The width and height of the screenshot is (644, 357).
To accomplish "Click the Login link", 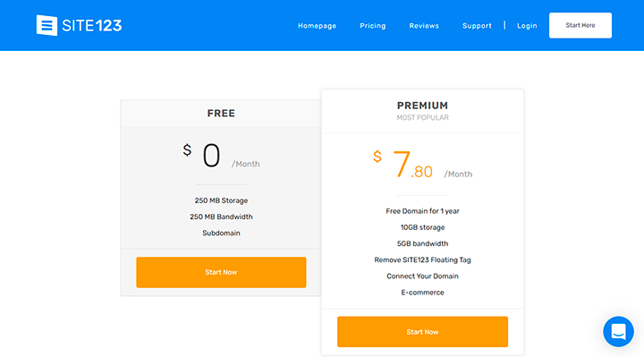I will click(x=527, y=25).
